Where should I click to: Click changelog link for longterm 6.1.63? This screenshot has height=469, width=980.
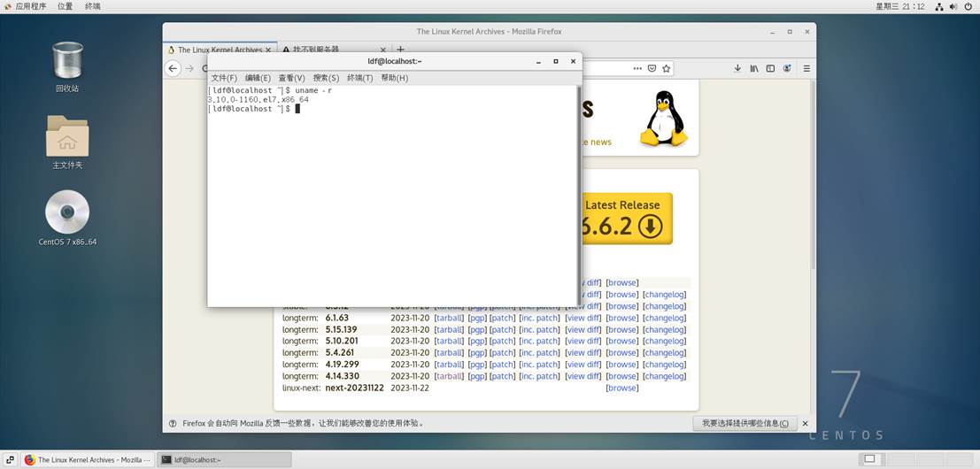tap(664, 318)
